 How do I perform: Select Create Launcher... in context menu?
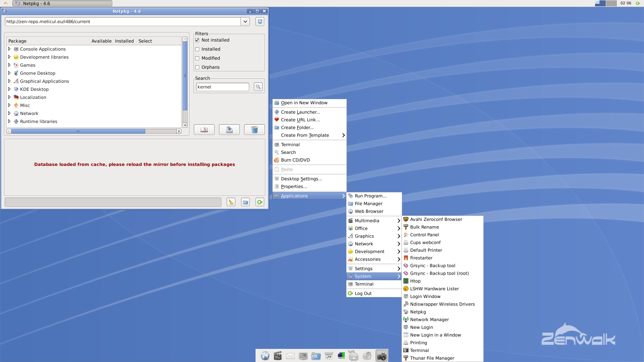click(x=309, y=112)
